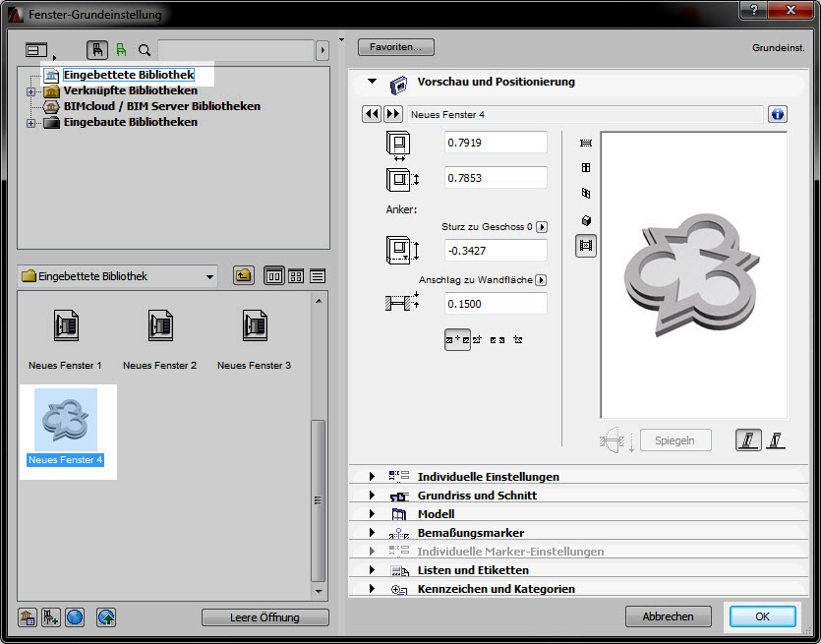The width and height of the screenshot is (821, 644).
Task: Open the Favoriten button
Action: [396, 47]
